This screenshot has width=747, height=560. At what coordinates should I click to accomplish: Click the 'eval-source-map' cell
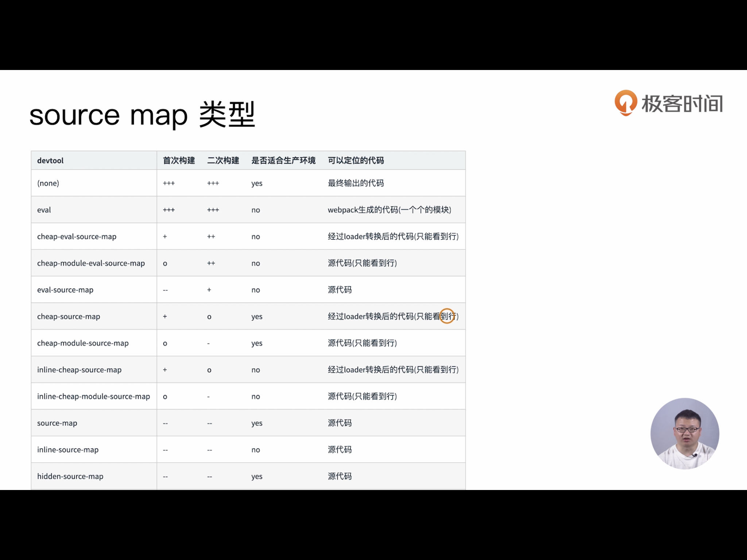tap(65, 289)
